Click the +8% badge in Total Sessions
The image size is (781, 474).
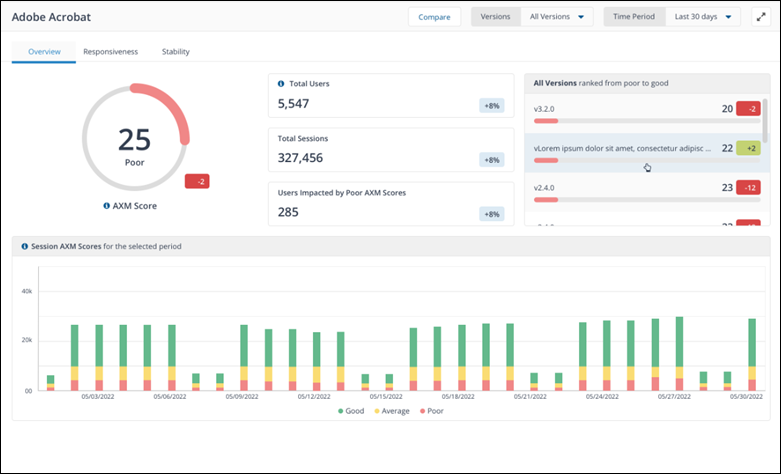(x=491, y=159)
